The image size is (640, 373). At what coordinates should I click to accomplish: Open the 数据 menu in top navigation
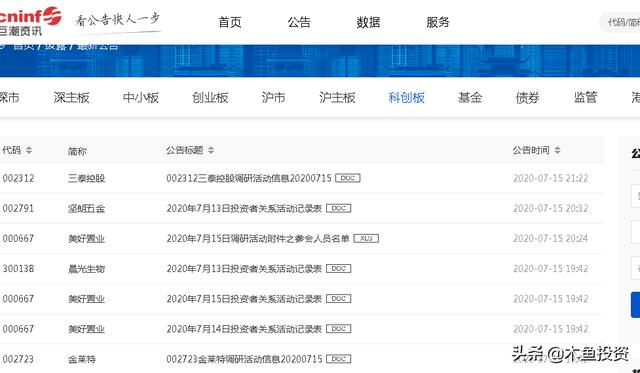click(x=368, y=22)
